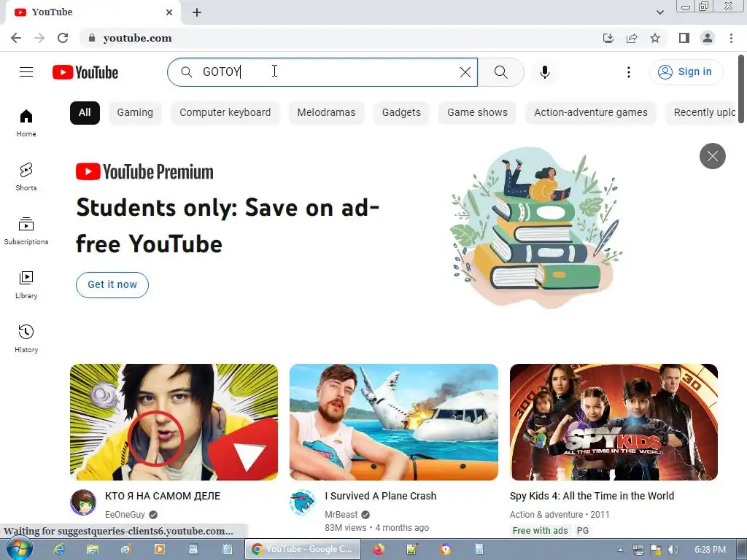
Task: Open Library in the sidebar
Action: (26, 285)
